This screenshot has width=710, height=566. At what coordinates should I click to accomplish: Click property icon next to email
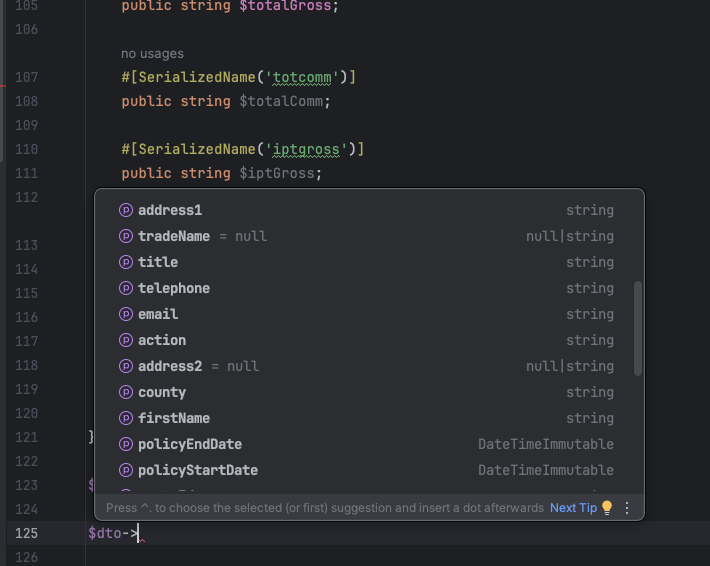126,314
